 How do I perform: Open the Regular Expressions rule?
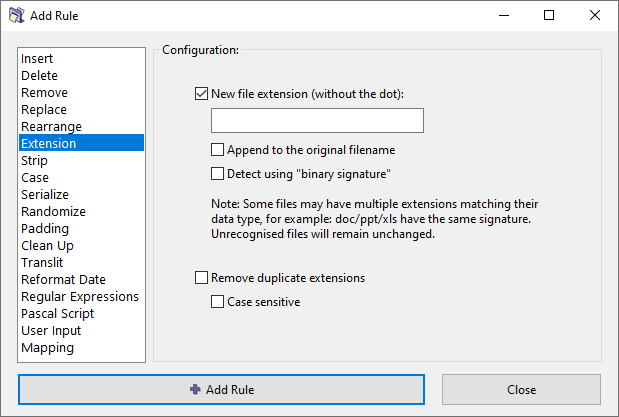(x=80, y=297)
